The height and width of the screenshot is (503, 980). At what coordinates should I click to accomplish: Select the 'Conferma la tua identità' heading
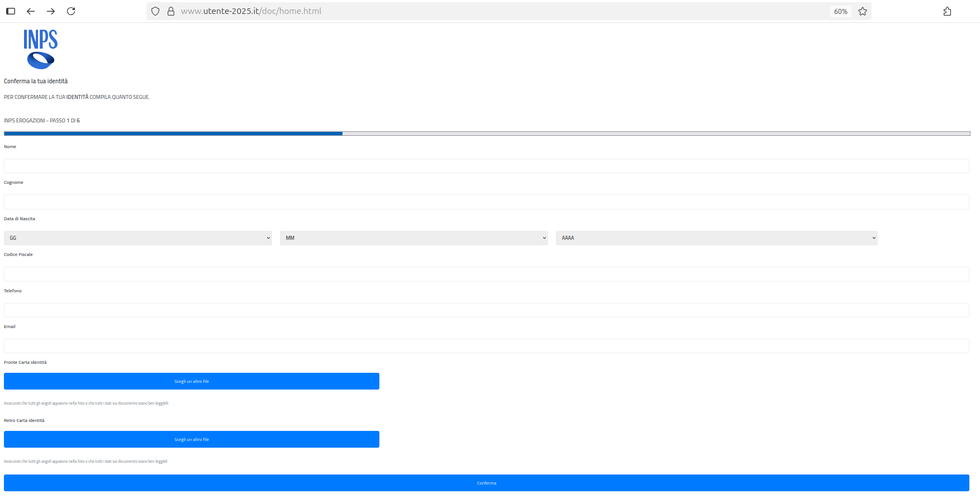(x=36, y=81)
